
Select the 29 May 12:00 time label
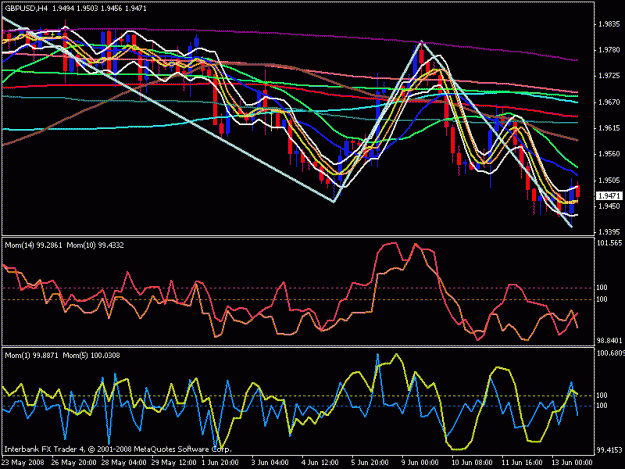point(174,463)
